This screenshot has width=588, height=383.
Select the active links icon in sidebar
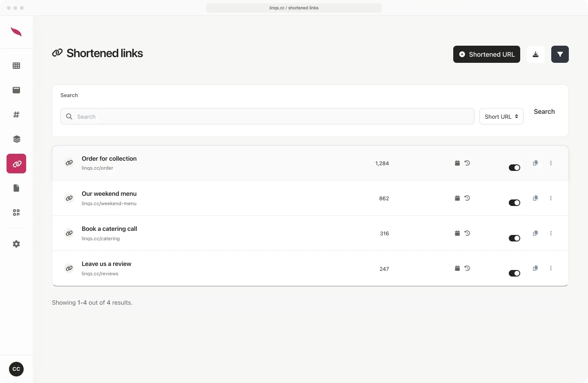tap(16, 164)
